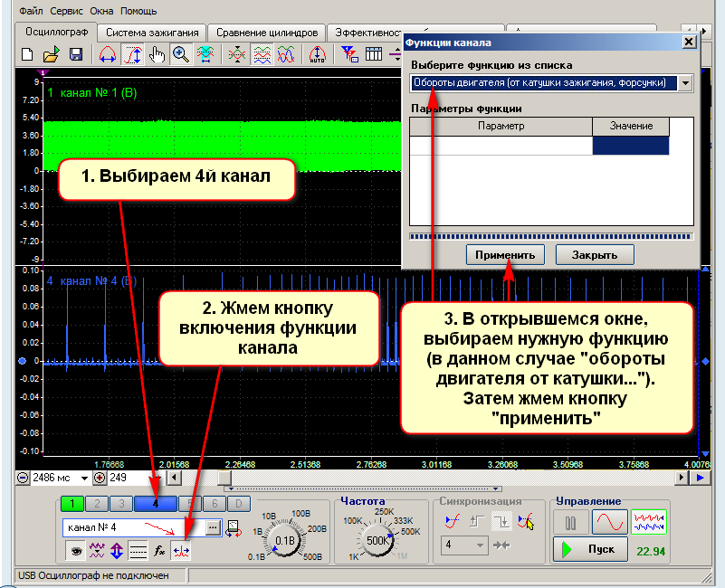The image size is (725, 588).
Task: Click the cyan fit-selection waveform tool
Action: tap(205, 54)
